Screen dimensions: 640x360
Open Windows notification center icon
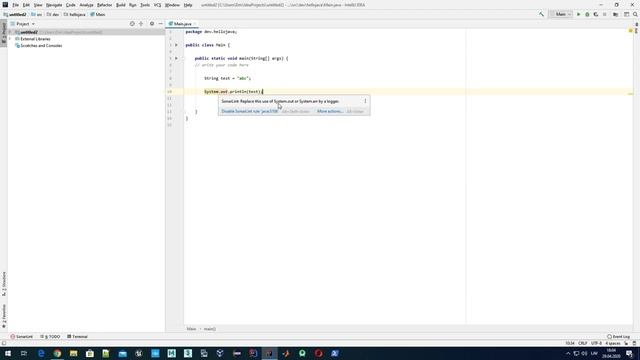click(629, 353)
